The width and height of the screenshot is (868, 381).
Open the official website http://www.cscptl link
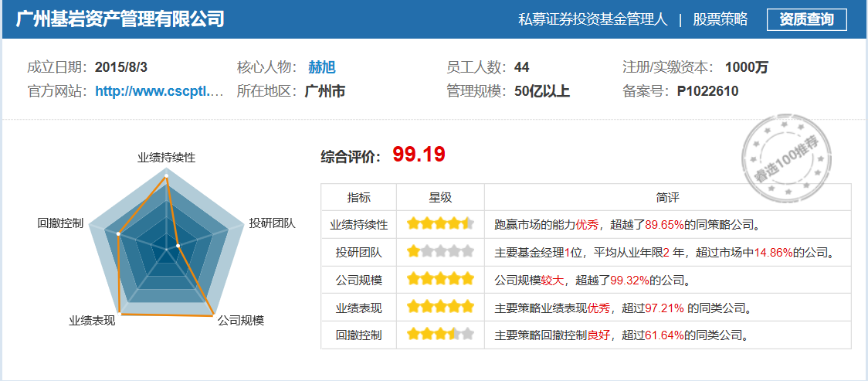click(x=159, y=91)
